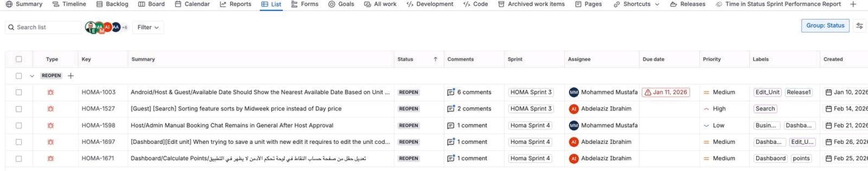Select all rows header checkbox
Image resolution: width=868 pixels, height=171 pixels.
coord(19,59)
